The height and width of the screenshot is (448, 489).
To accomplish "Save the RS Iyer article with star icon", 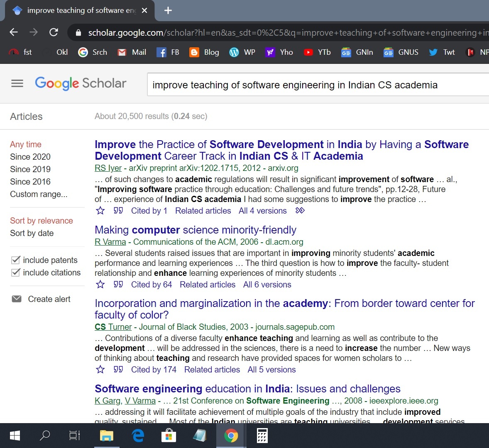I will (x=100, y=211).
